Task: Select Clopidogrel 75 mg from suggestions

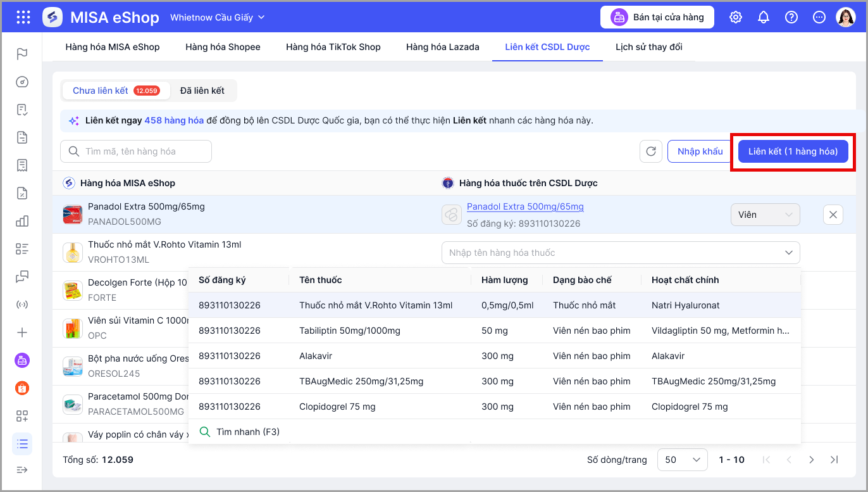Action: click(495, 407)
